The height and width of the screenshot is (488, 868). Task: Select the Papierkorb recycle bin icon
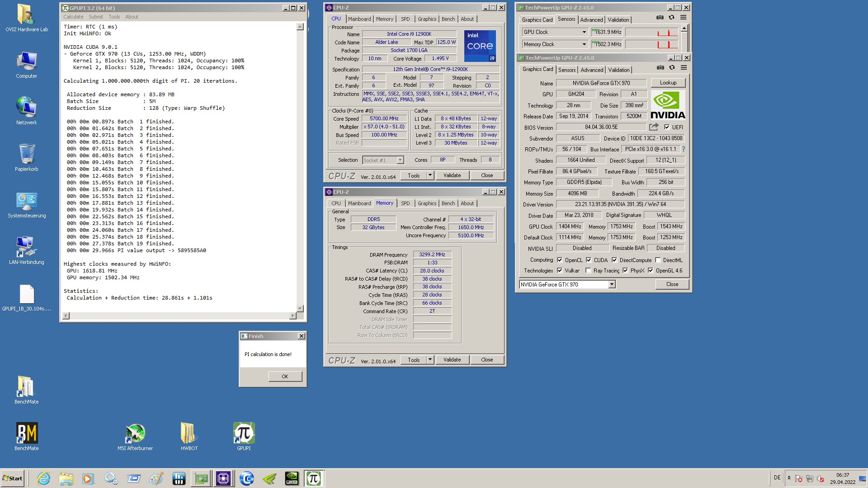click(26, 158)
